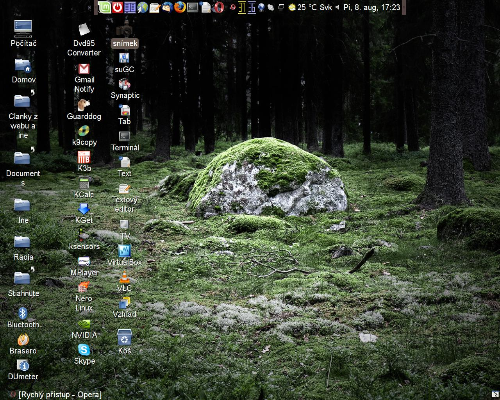The height and width of the screenshot is (400, 500).
Task: Open the Skype desktop icon
Action: click(x=84, y=354)
